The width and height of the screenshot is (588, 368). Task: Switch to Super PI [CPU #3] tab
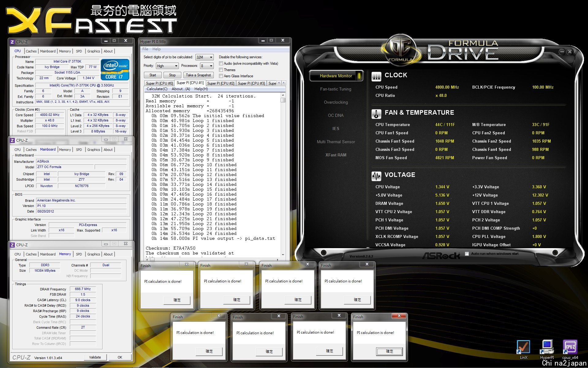251,83
